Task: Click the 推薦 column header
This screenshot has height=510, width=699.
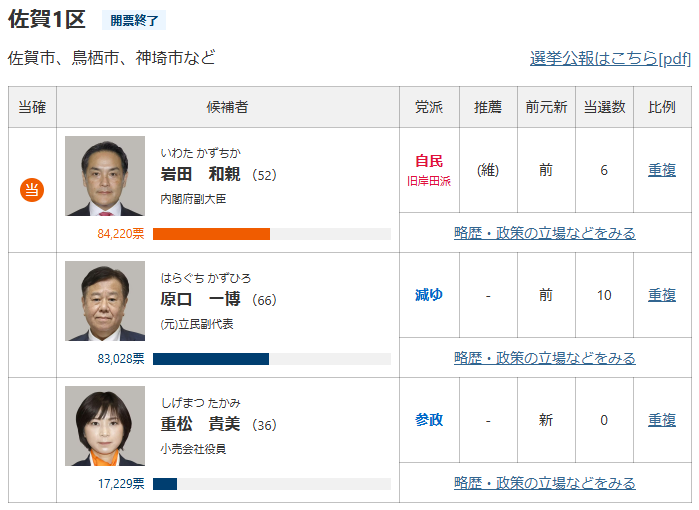Action: tap(488, 107)
